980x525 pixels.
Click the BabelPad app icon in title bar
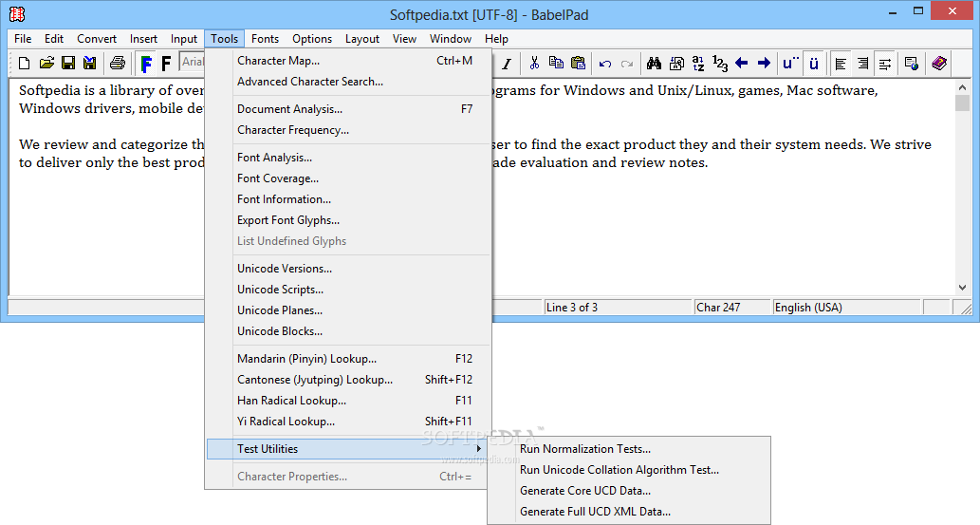click(x=17, y=14)
